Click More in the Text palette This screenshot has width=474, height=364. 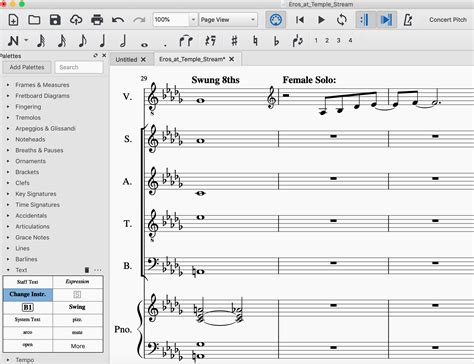[78, 346]
